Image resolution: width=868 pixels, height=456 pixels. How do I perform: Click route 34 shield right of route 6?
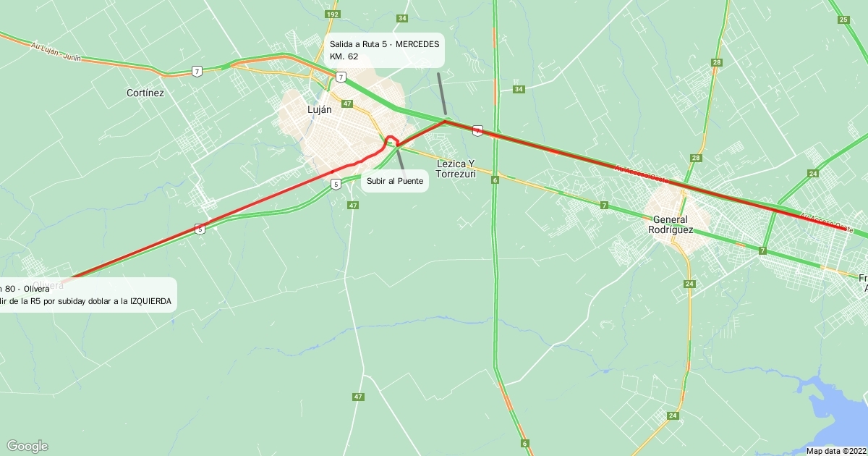[x=518, y=89]
